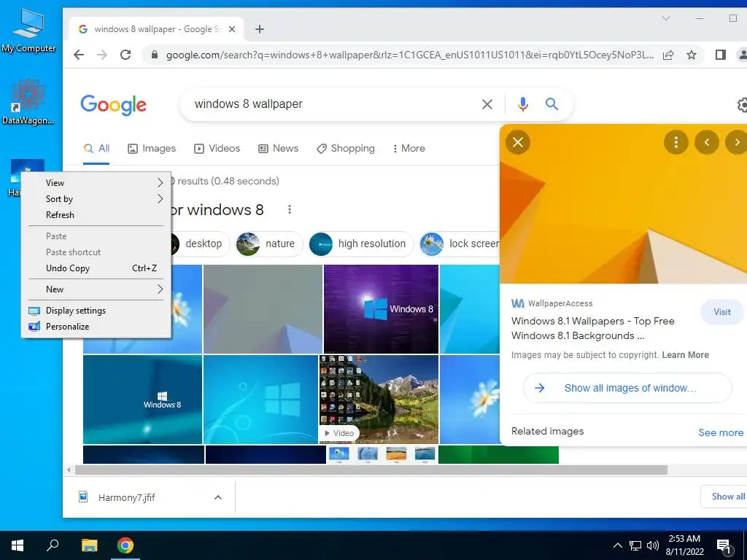747x560 pixels.
Task: Select Undo Copy menu entry
Action: pos(96,268)
